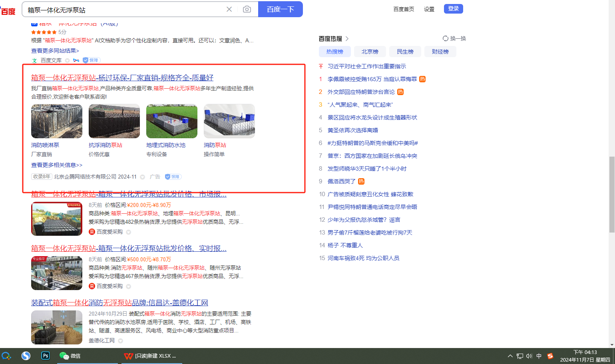Open 查看更多同站结果 link
This screenshot has width=615, height=364.
[x=55, y=51]
